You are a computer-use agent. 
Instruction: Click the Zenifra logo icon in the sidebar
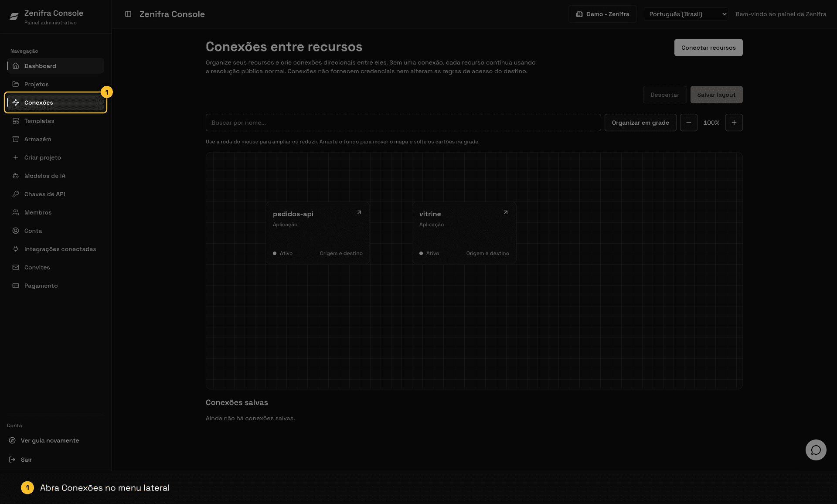[x=14, y=17]
